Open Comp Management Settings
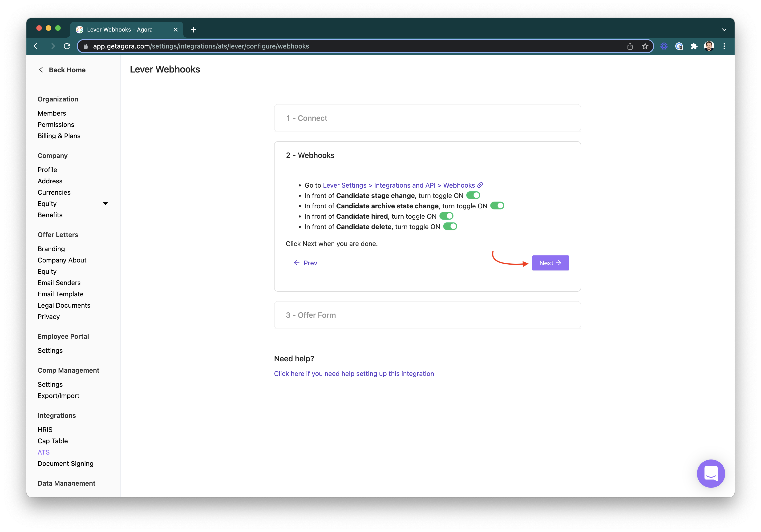761x532 pixels. point(50,384)
